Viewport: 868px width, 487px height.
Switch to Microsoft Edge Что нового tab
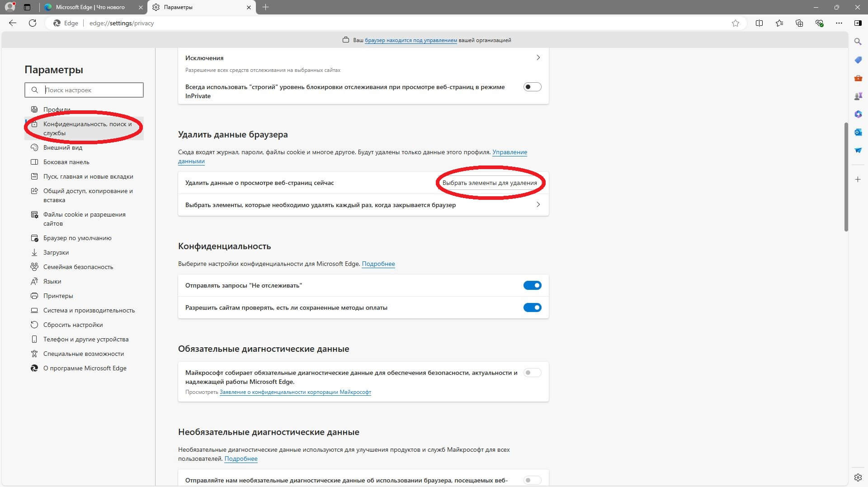90,7
